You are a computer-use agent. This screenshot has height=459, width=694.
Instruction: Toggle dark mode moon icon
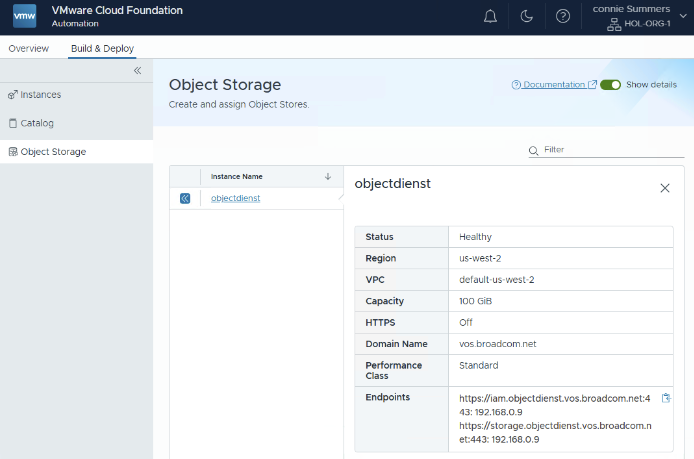(526, 16)
